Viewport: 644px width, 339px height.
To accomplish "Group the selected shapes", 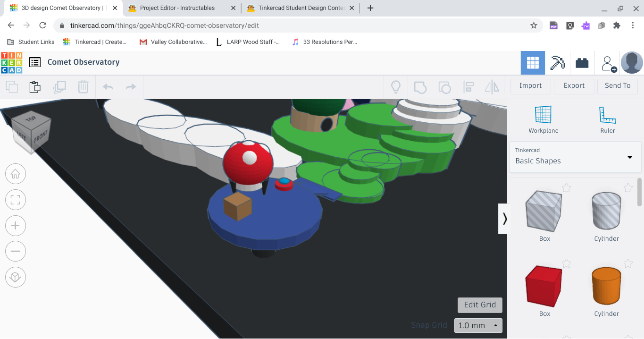I will (x=420, y=87).
